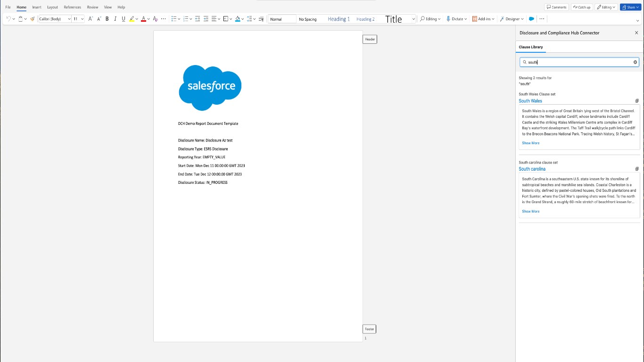644x362 pixels.
Task: Click the Header label on the page
Action: tap(370, 39)
